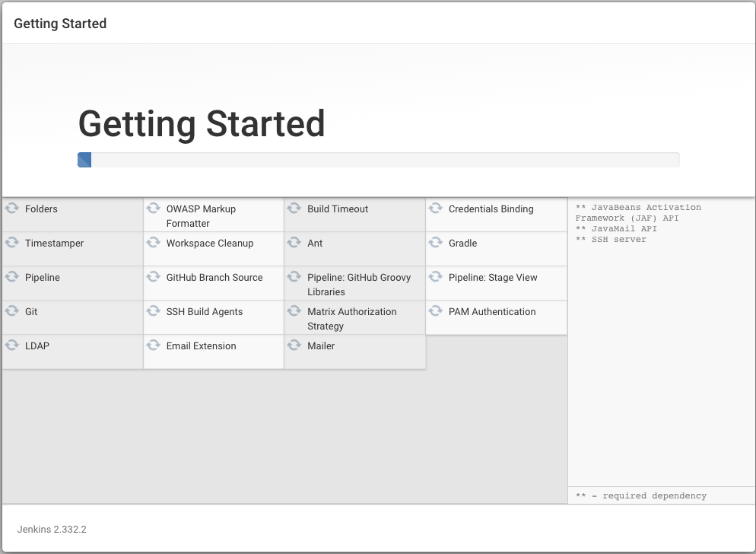The width and height of the screenshot is (756, 554).
Task: Select the Workspace Cleanup plugin name
Action: [210, 244]
